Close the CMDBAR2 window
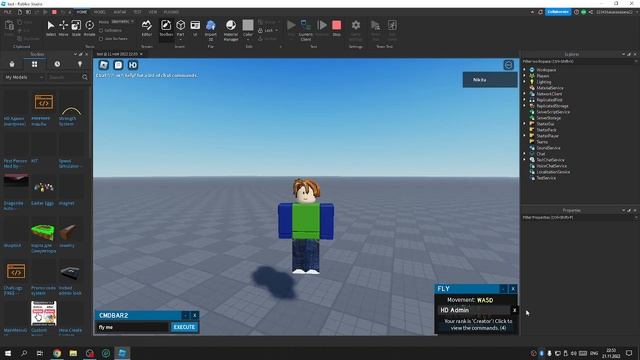640x360 pixels. [195, 316]
